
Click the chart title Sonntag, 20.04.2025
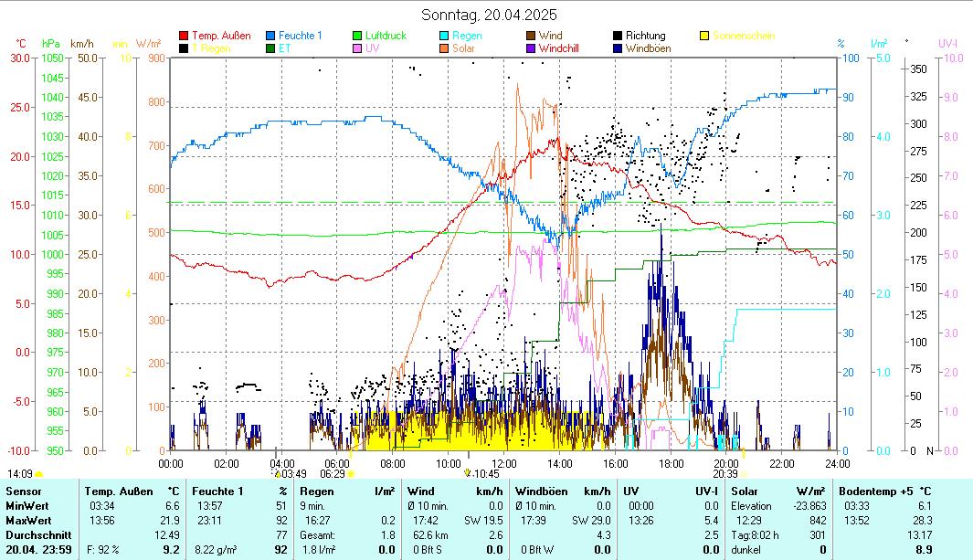click(489, 15)
